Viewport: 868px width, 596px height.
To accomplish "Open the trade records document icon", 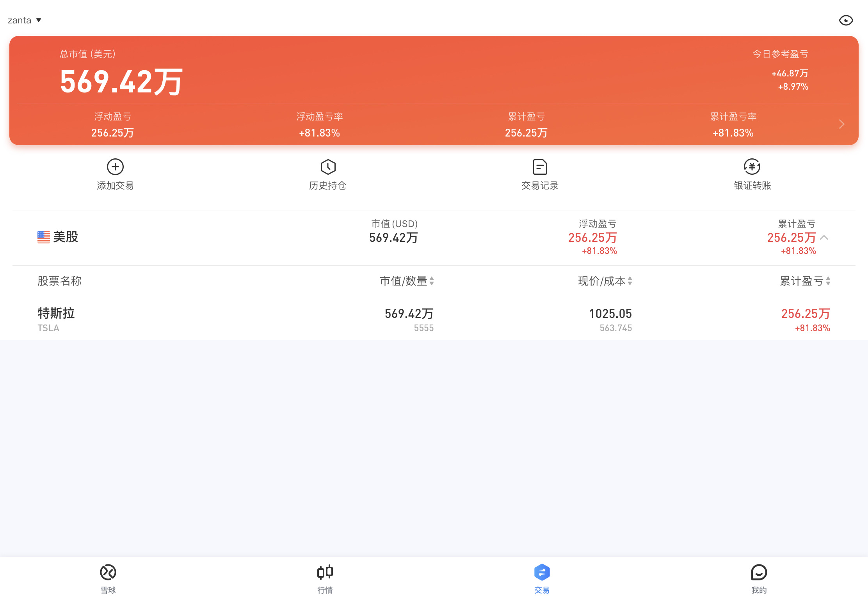I will click(540, 167).
